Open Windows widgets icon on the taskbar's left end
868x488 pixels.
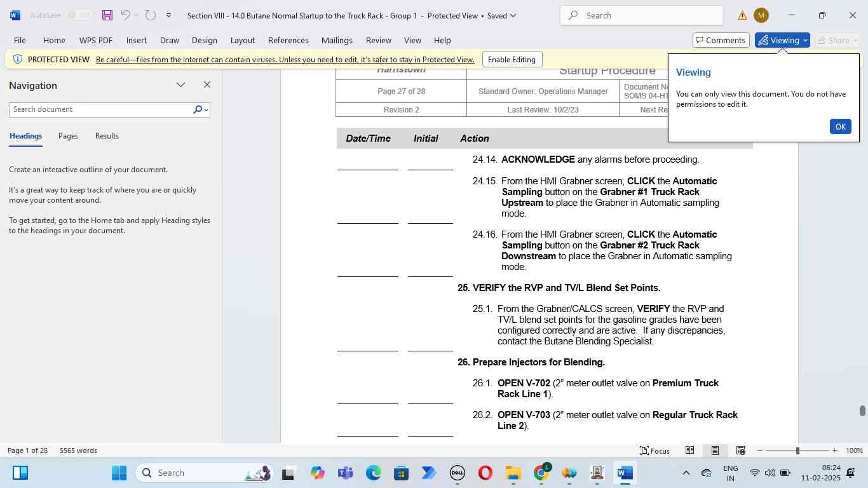pos(20,473)
